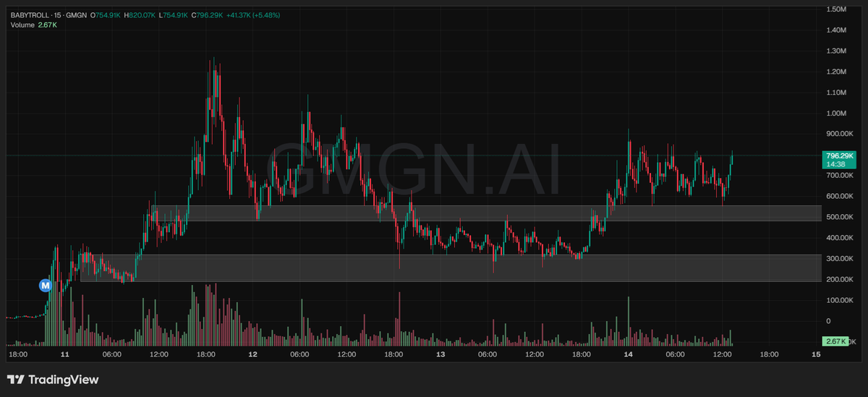Select the Volume 2.67K indicator legend

click(34, 25)
